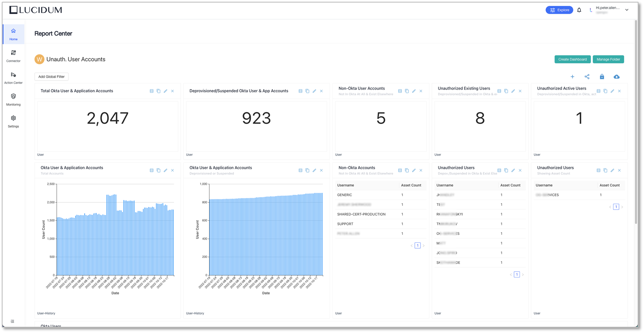
Task: Go to previous page in Non-Okta Accounts table
Action: (x=411, y=246)
